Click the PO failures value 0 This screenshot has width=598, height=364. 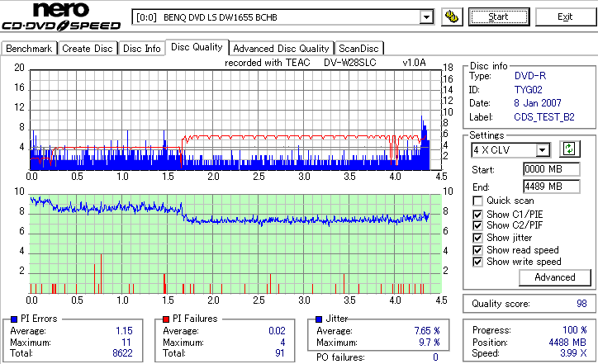coord(435,357)
